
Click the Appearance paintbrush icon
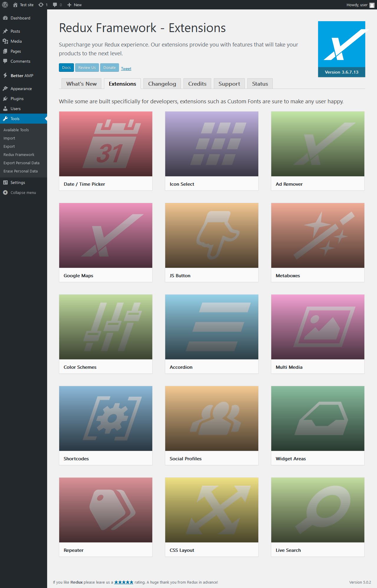point(5,89)
